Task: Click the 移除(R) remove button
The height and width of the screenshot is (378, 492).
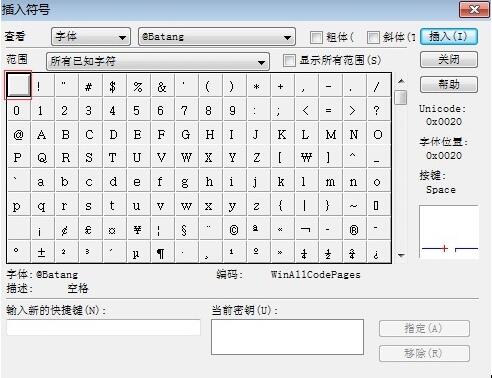Action: coord(424,353)
